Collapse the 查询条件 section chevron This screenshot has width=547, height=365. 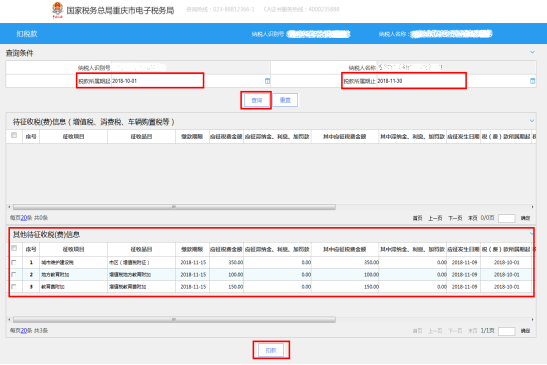click(x=532, y=52)
